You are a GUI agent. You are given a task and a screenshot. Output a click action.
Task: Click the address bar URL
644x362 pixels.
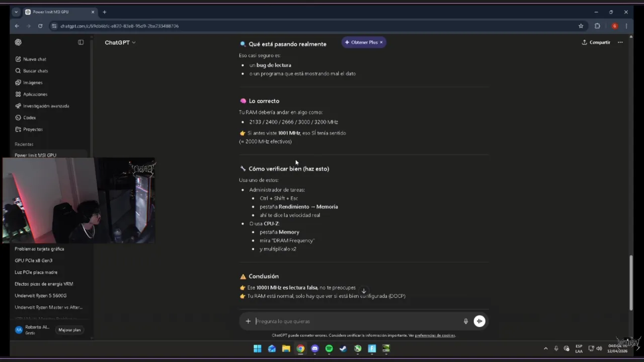(119, 26)
